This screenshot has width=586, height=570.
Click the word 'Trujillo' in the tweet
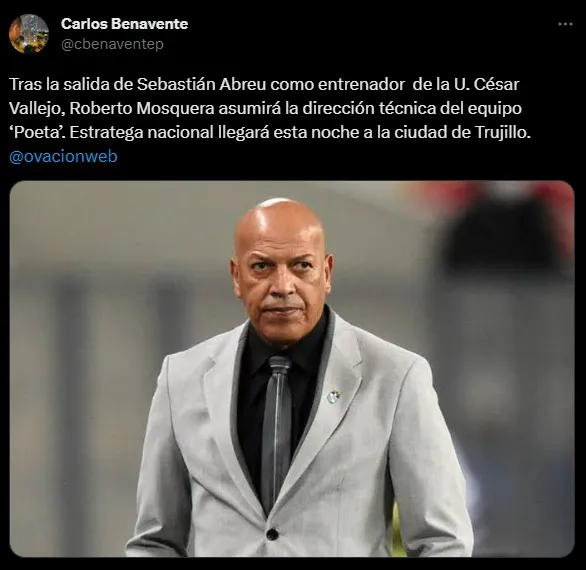click(x=502, y=132)
